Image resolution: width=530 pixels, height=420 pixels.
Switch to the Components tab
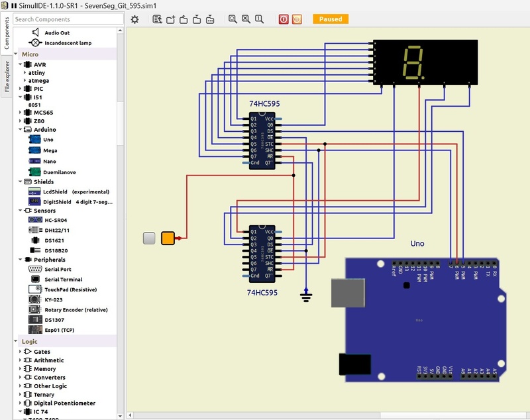pyautogui.click(x=7, y=33)
